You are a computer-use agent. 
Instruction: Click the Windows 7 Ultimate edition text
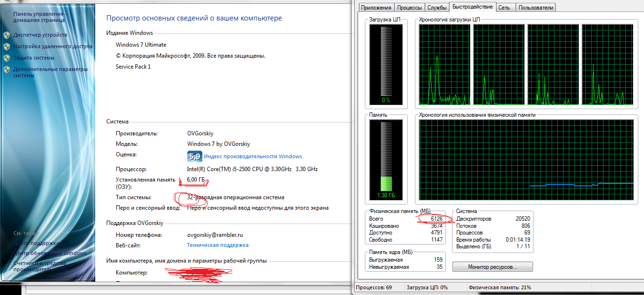tap(141, 45)
